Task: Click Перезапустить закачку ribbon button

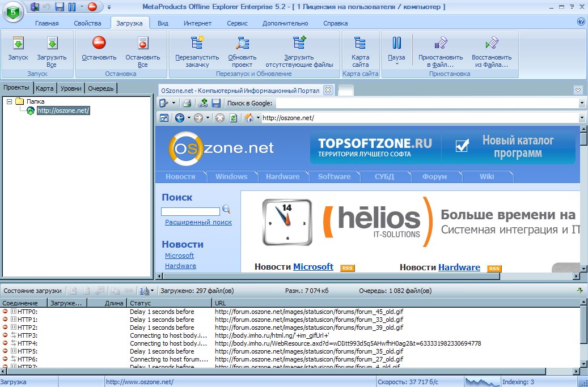Action: click(x=197, y=52)
